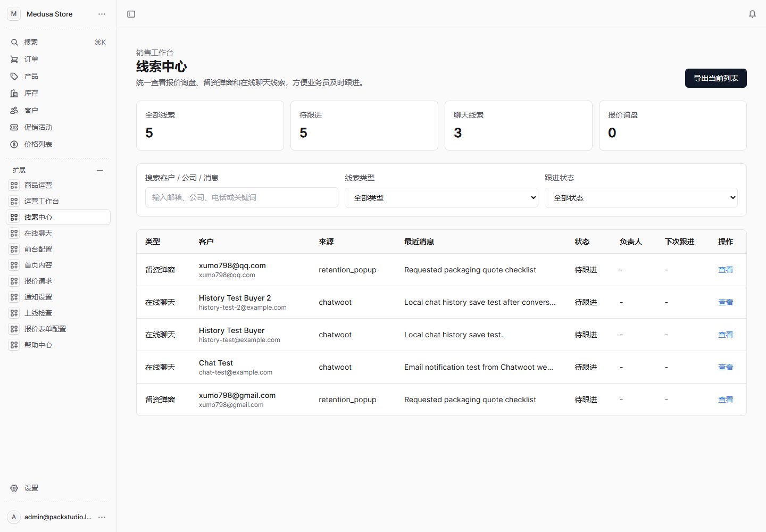Click the 报价询盘 stat card
This screenshot has height=532, width=766.
673,126
